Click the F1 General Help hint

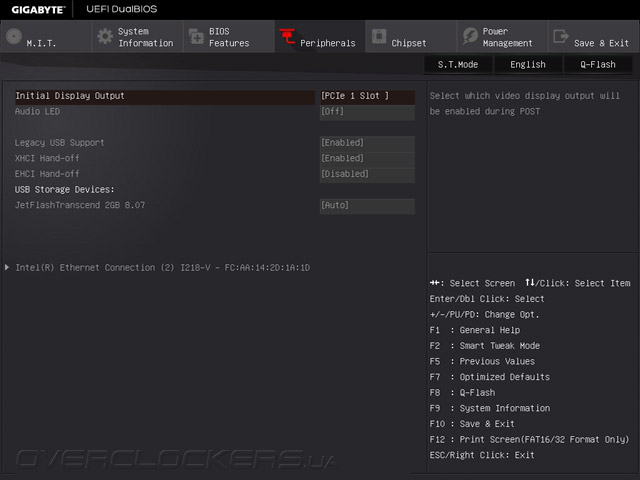click(475, 330)
